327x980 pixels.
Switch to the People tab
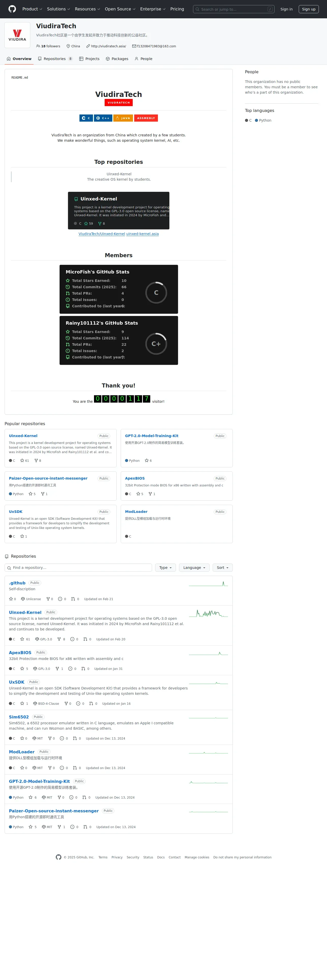pyautogui.click(x=144, y=59)
